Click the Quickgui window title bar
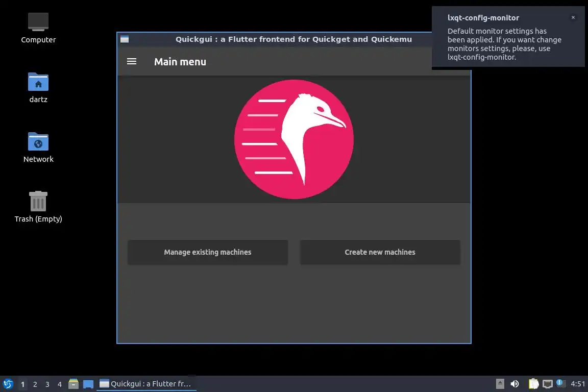This screenshot has width=588, height=392. (293, 39)
